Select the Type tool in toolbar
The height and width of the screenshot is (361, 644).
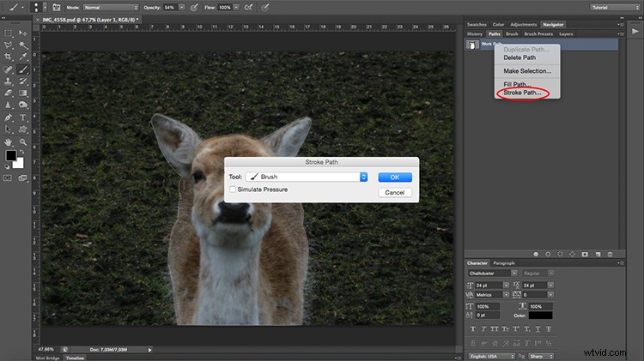tap(23, 117)
